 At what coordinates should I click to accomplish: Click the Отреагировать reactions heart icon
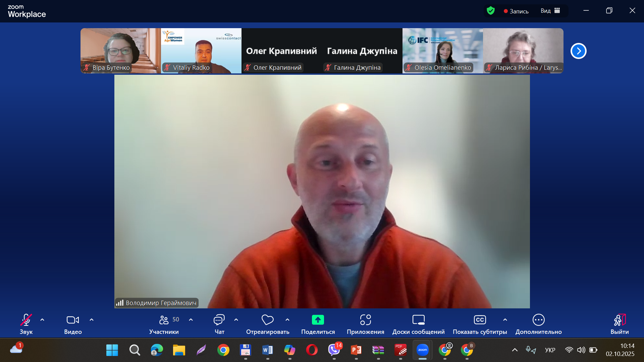pyautogui.click(x=267, y=320)
